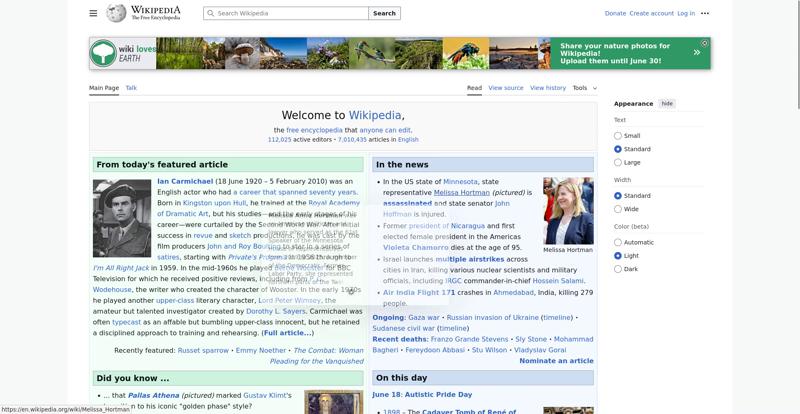Open Ian Carmichael portrait thumbnail
Viewport: 800px width, 414px height.
pos(122,218)
